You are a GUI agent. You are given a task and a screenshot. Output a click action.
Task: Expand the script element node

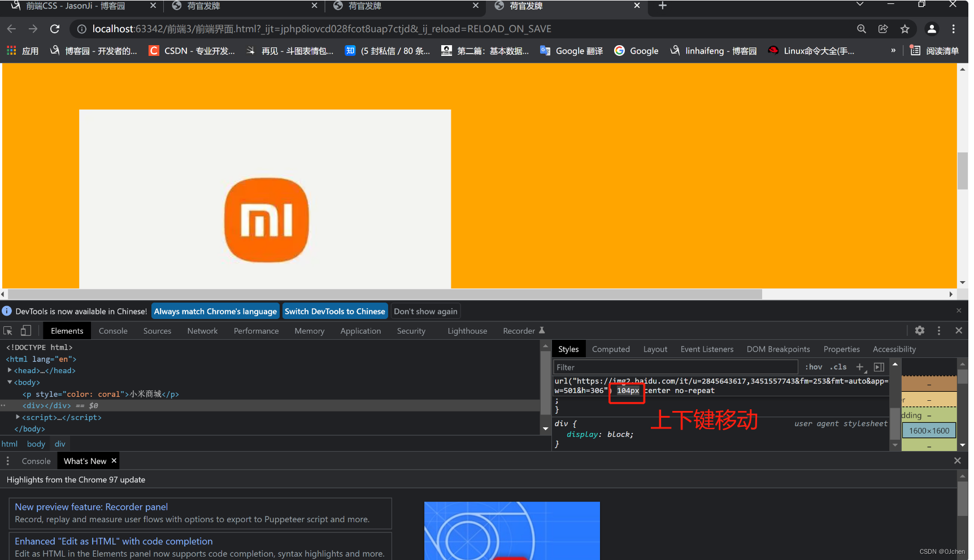coord(18,417)
